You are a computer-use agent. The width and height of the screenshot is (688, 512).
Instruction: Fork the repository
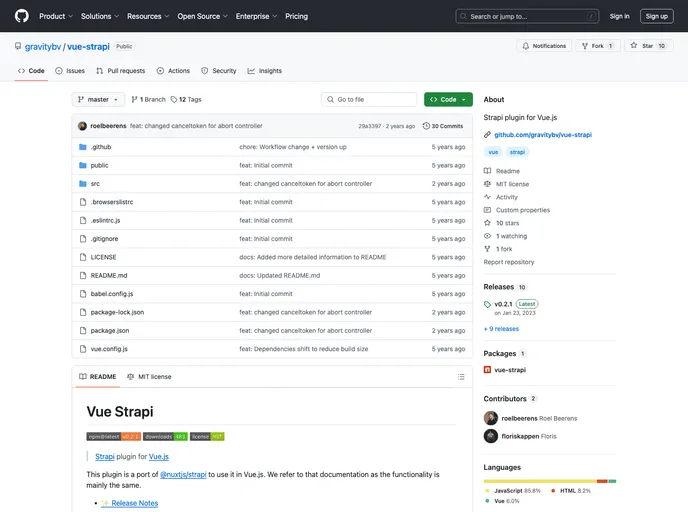(598, 46)
